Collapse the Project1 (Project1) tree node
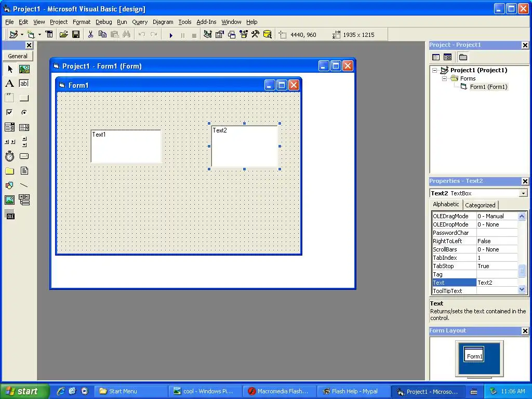Viewport: 532px width, 399px height. point(435,70)
